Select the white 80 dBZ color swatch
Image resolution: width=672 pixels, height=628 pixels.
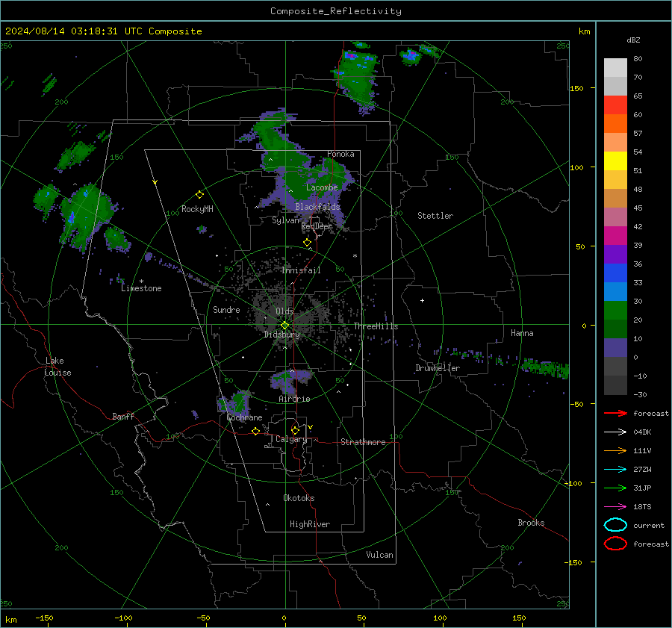click(615, 67)
